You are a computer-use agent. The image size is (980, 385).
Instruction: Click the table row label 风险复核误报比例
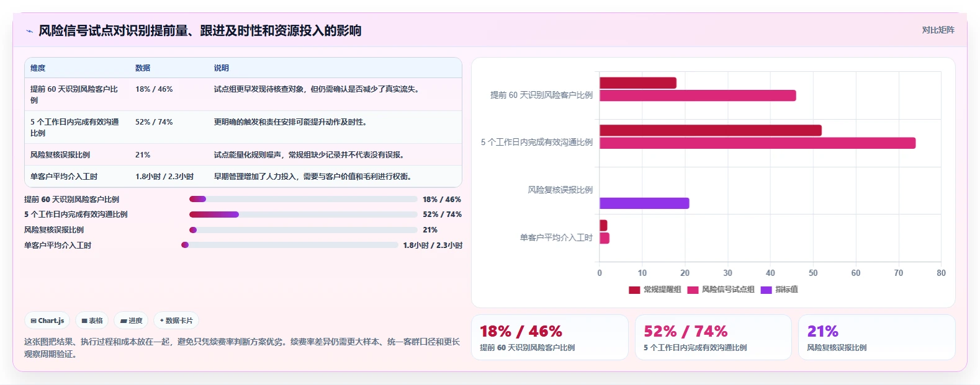click(60, 155)
